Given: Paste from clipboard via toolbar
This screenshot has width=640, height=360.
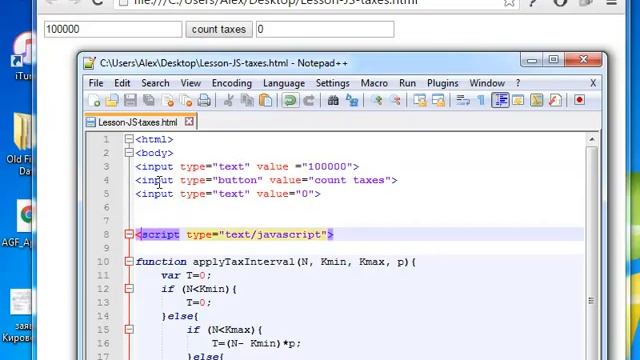Looking at the screenshot, I should click(x=265, y=100).
